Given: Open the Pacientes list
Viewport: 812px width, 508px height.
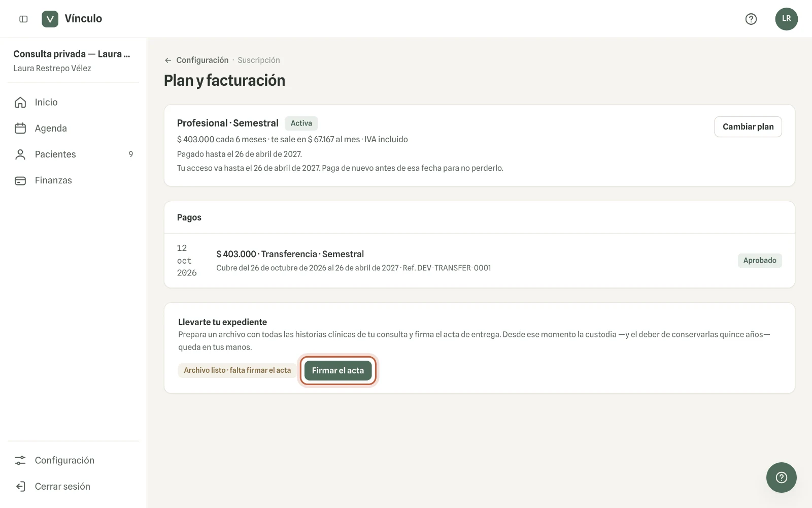Looking at the screenshot, I should pyautogui.click(x=74, y=154).
